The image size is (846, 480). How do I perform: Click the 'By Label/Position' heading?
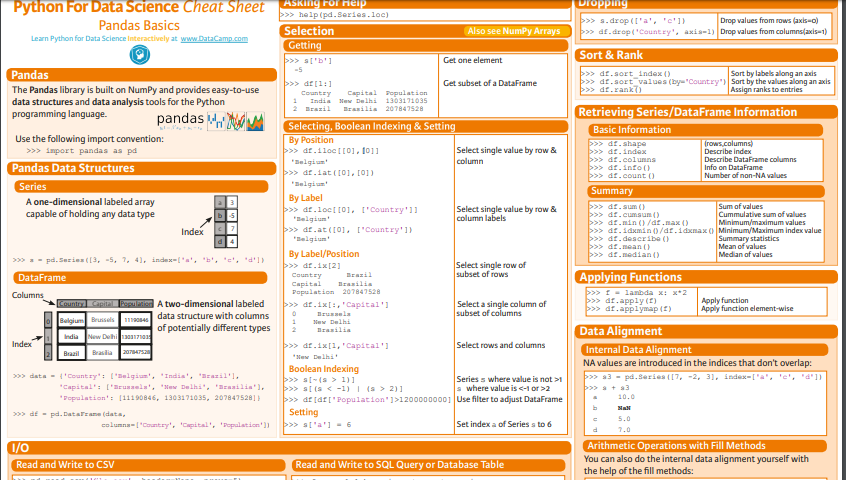(x=324, y=254)
